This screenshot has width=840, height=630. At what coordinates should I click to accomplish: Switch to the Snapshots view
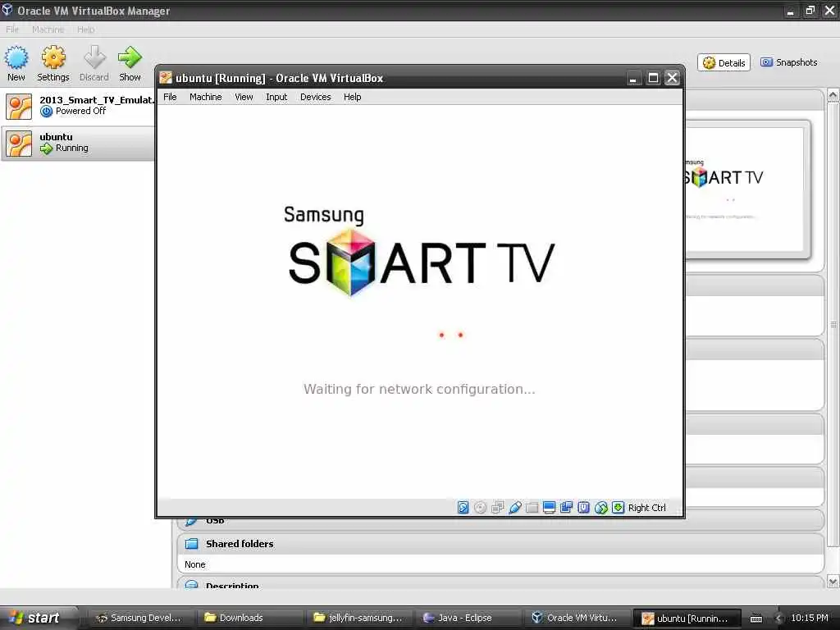[788, 62]
